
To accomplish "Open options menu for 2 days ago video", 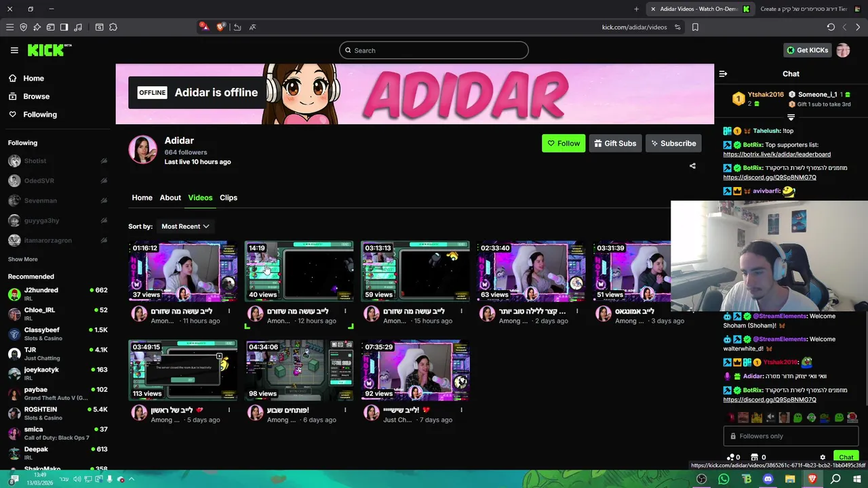I will pyautogui.click(x=577, y=311).
